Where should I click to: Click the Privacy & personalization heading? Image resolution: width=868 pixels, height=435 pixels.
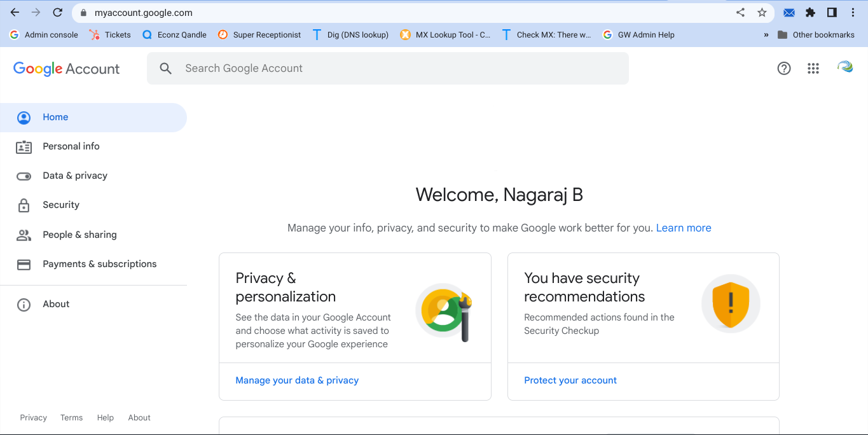[x=286, y=287]
